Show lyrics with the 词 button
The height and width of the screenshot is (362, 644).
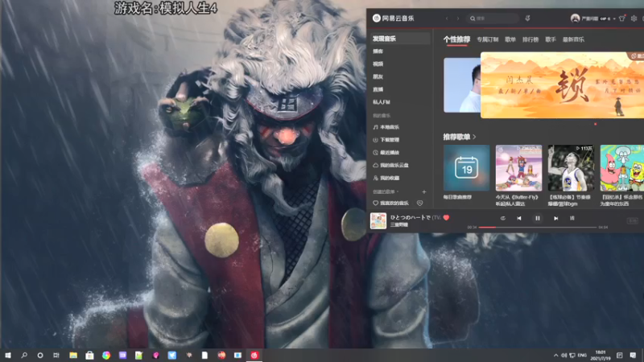pos(572,218)
